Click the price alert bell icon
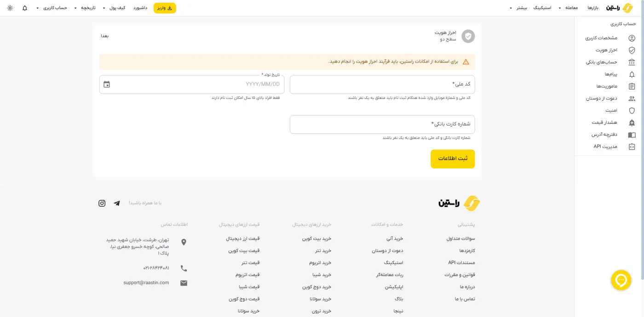The image size is (644, 317). click(x=632, y=122)
